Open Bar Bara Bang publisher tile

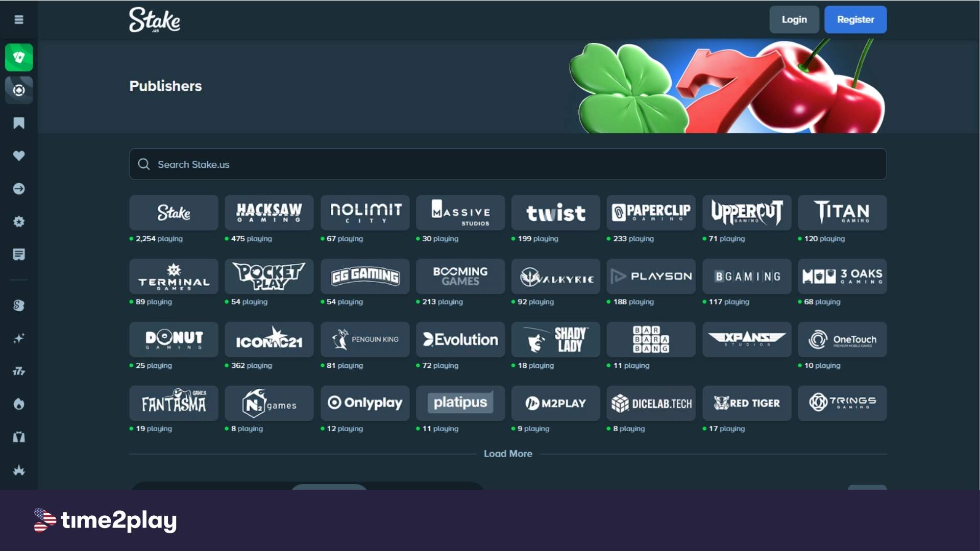[651, 339]
